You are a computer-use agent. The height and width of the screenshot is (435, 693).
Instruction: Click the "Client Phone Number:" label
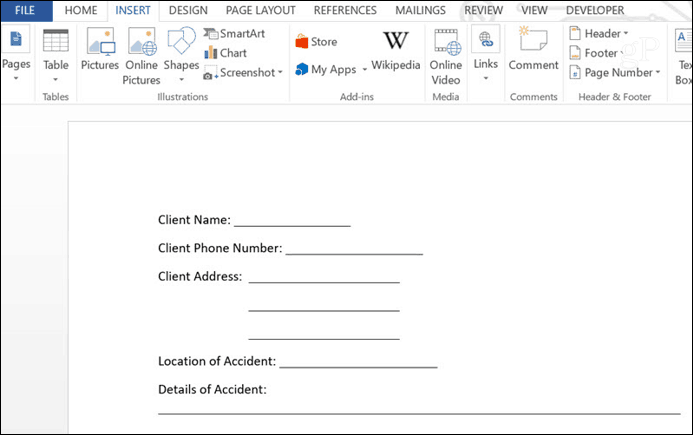click(x=220, y=248)
